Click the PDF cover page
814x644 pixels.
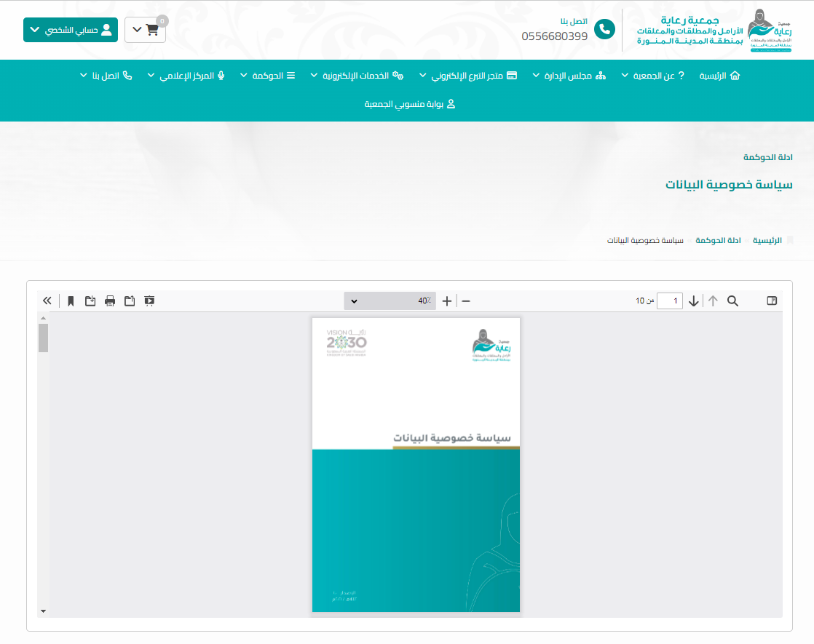(416, 465)
